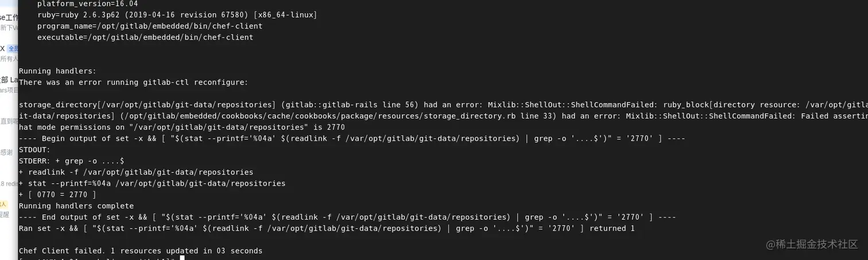
Task: Open the chat item starting with 部 La
Action: 9,80
